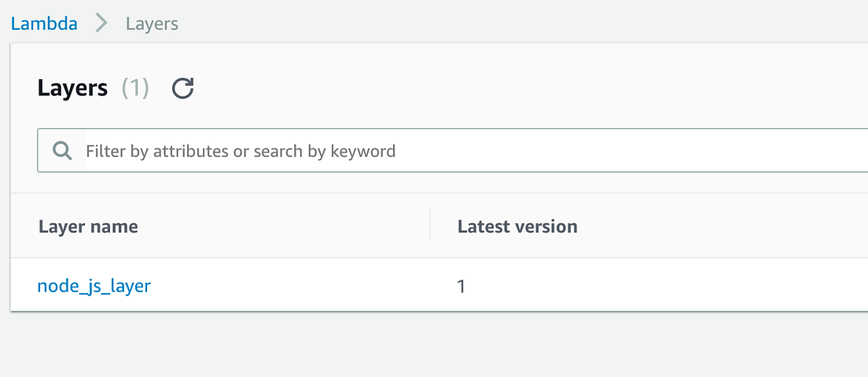Go to the Lambda breadcrumb link
868x377 pixels.
pyautogui.click(x=44, y=24)
